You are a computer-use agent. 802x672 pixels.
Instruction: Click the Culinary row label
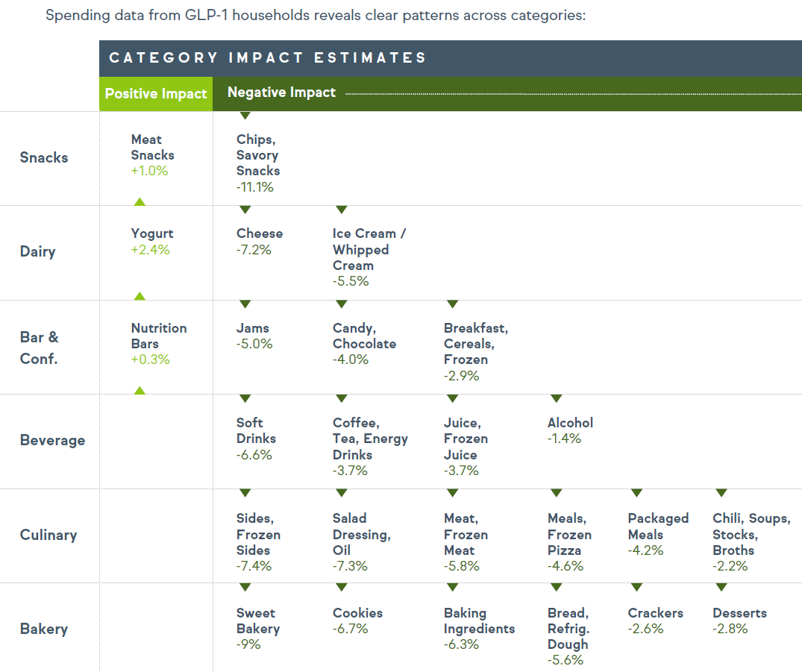pyautogui.click(x=48, y=535)
